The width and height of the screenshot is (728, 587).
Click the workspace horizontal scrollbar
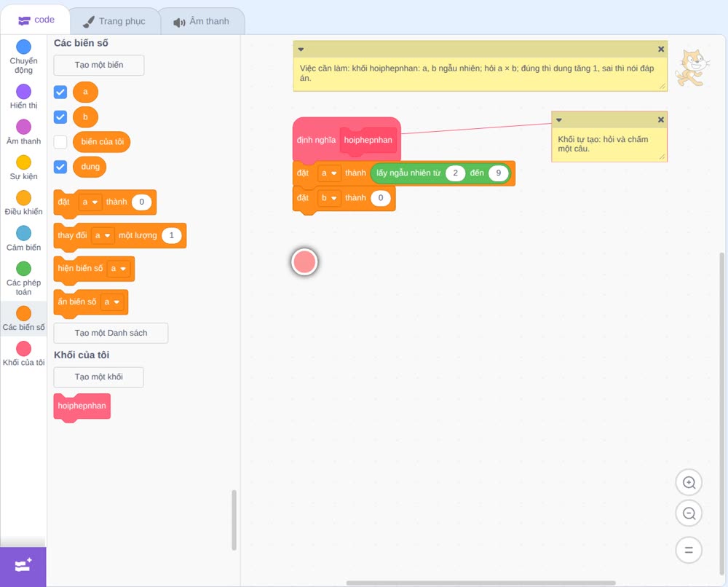480,583
